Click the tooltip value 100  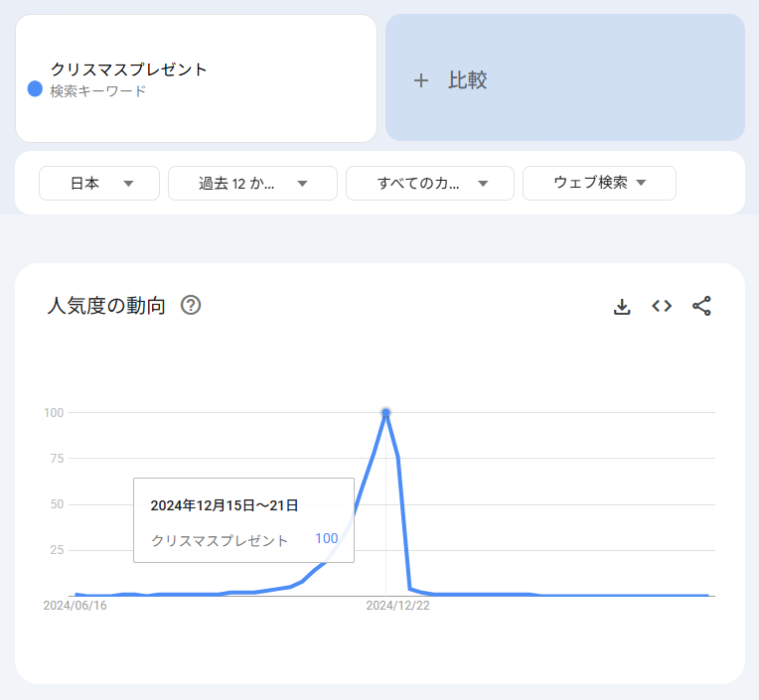[x=326, y=538]
